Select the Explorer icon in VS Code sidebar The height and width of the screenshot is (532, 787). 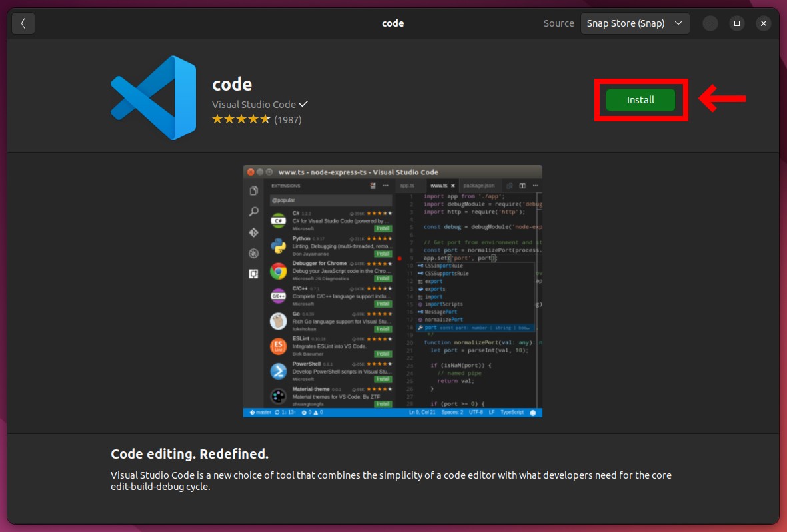click(254, 190)
